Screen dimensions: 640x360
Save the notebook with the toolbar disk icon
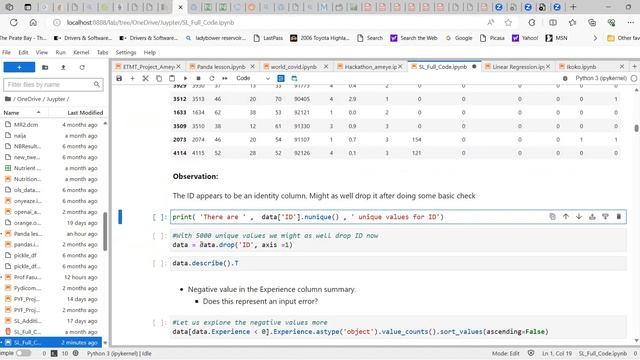119,78
